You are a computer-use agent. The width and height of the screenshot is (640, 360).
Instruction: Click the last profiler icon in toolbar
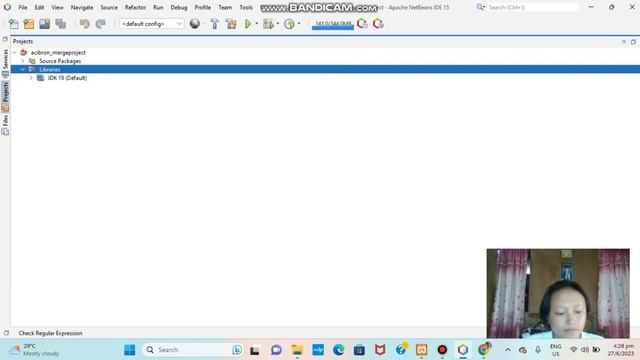coord(378,24)
